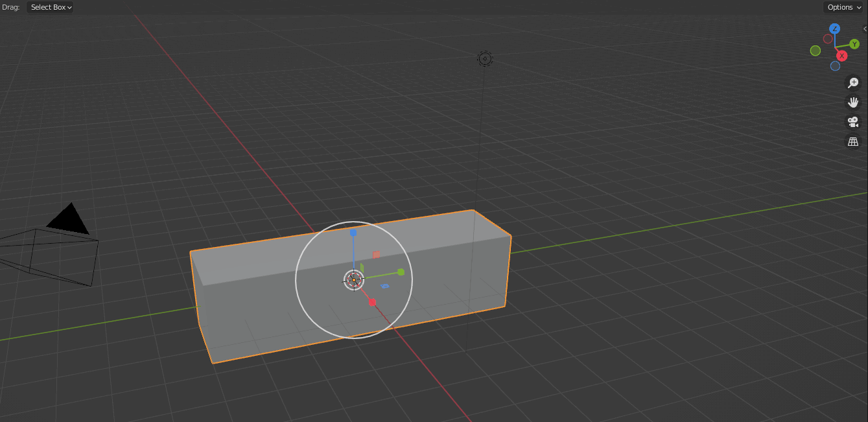Open the Select Box drag mode dropdown

[x=50, y=7]
